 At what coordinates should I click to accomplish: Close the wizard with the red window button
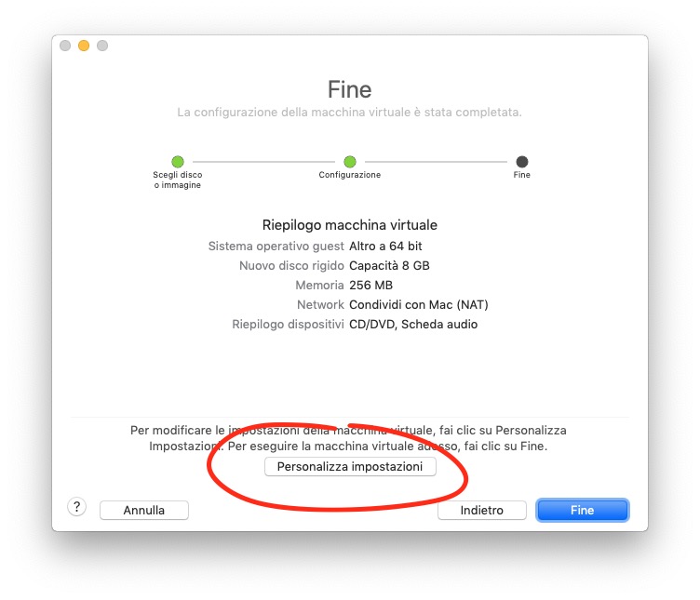tap(65, 46)
